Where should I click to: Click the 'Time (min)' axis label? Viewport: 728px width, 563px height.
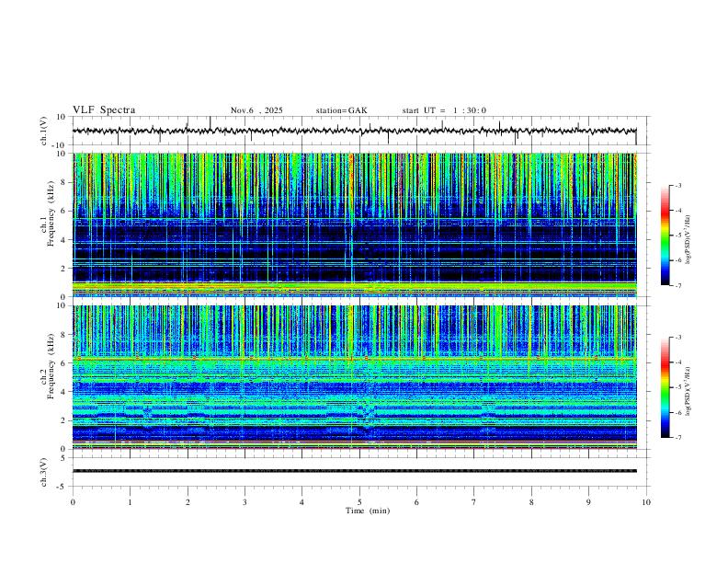pos(368,511)
